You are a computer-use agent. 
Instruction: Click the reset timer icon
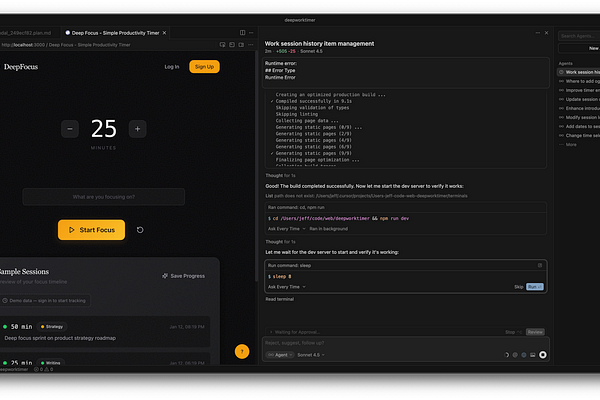(140, 230)
